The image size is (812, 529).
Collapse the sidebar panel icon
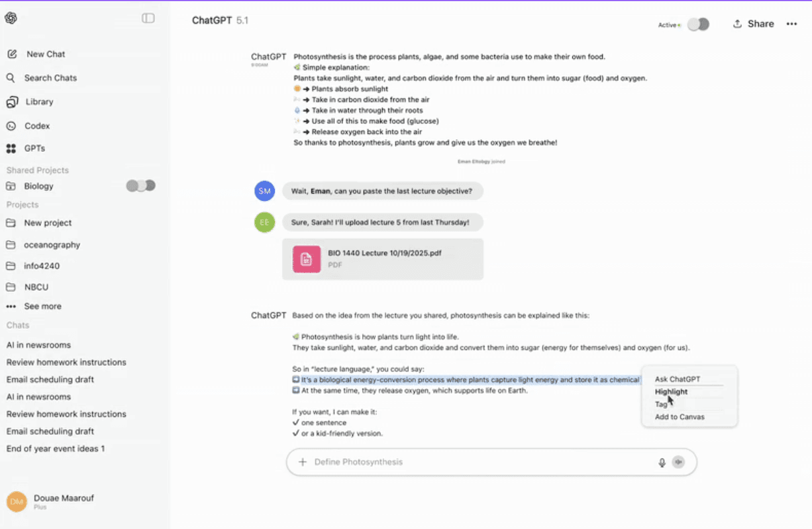coord(148,19)
